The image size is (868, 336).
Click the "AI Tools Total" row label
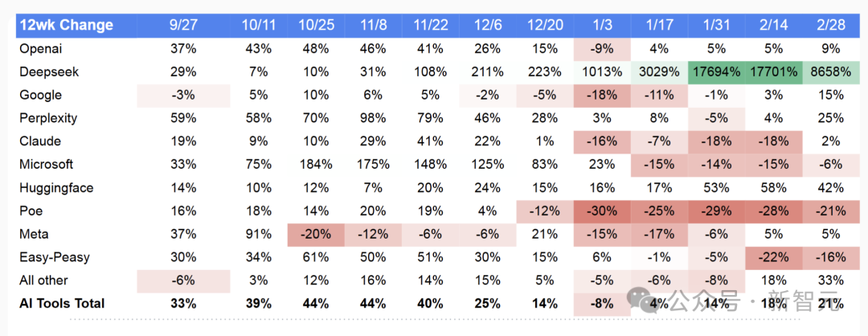click(63, 304)
